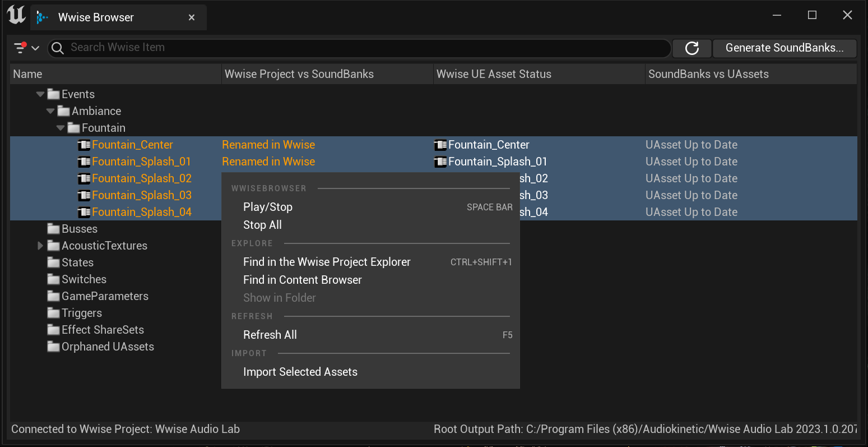The image size is (868, 447).
Task: Select Find in Content Browser
Action: coord(302,279)
